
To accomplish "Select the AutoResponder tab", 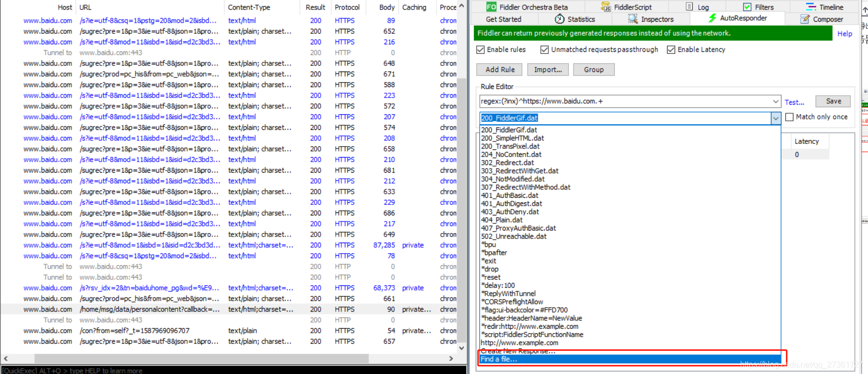I will pos(738,18).
